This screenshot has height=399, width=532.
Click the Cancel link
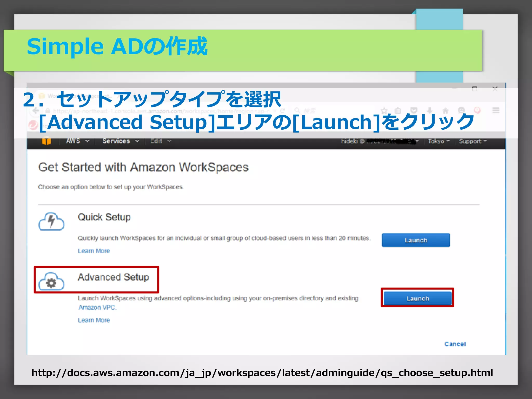pyautogui.click(x=455, y=344)
